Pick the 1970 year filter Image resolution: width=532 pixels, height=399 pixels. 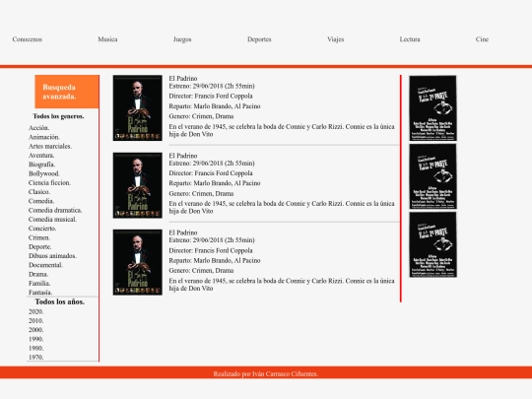pyautogui.click(x=36, y=358)
